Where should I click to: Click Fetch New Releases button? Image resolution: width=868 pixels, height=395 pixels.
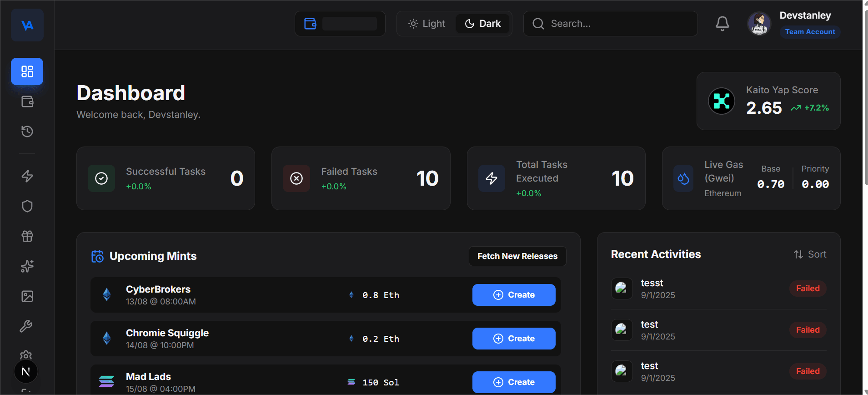pyautogui.click(x=517, y=256)
